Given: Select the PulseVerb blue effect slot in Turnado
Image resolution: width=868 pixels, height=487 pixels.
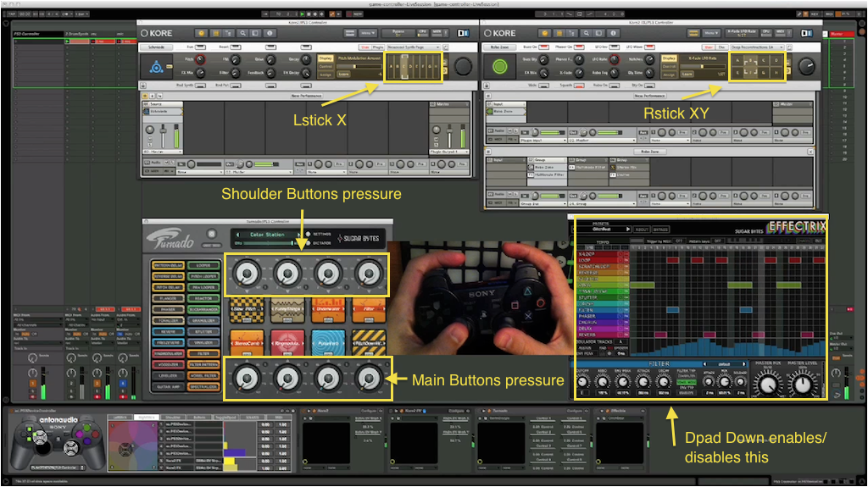Looking at the screenshot, I should tap(328, 342).
